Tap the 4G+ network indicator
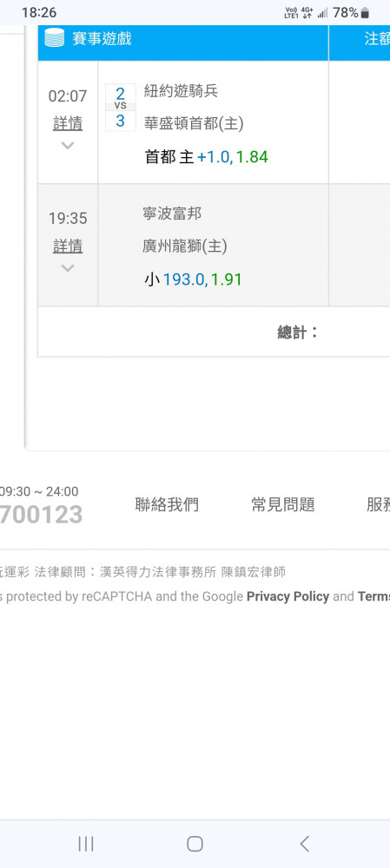390x868 pixels. tap(307, 13)
